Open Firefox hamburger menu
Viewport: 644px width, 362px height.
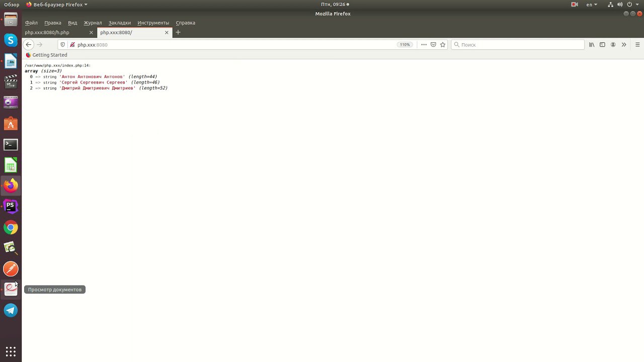[637, 45]
